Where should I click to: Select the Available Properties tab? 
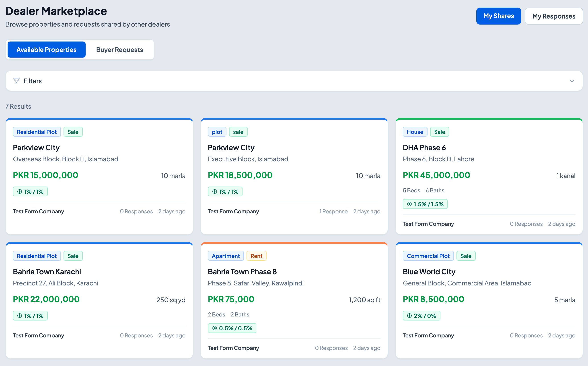coord(46,50)
